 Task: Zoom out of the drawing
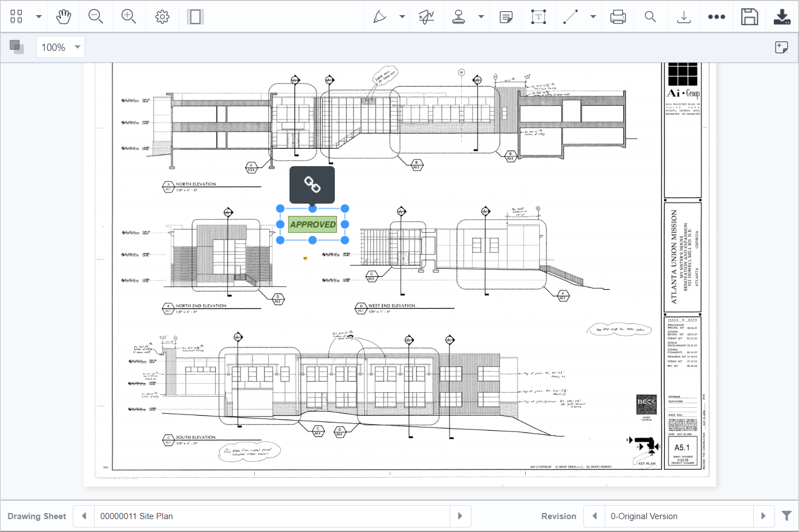pyautogui.click(x=96, y=16)
